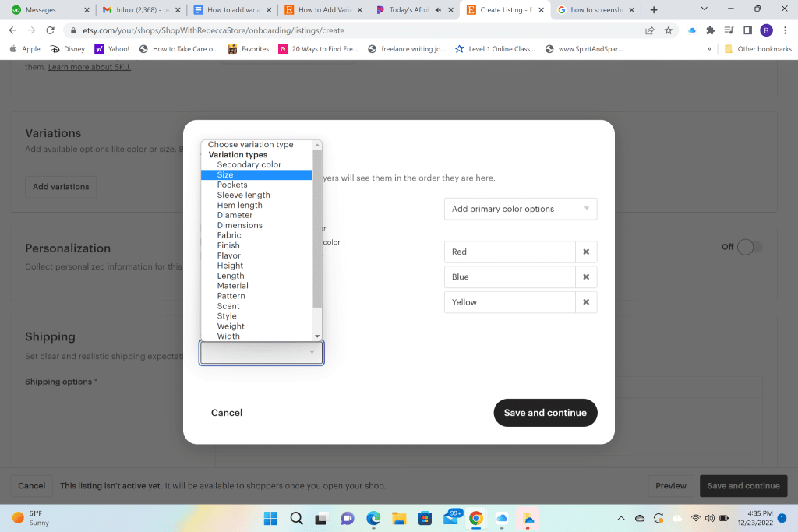This screenshot has width=798, height=532.
Task: Click the variation list scrollbar
Action: [317, 226]
